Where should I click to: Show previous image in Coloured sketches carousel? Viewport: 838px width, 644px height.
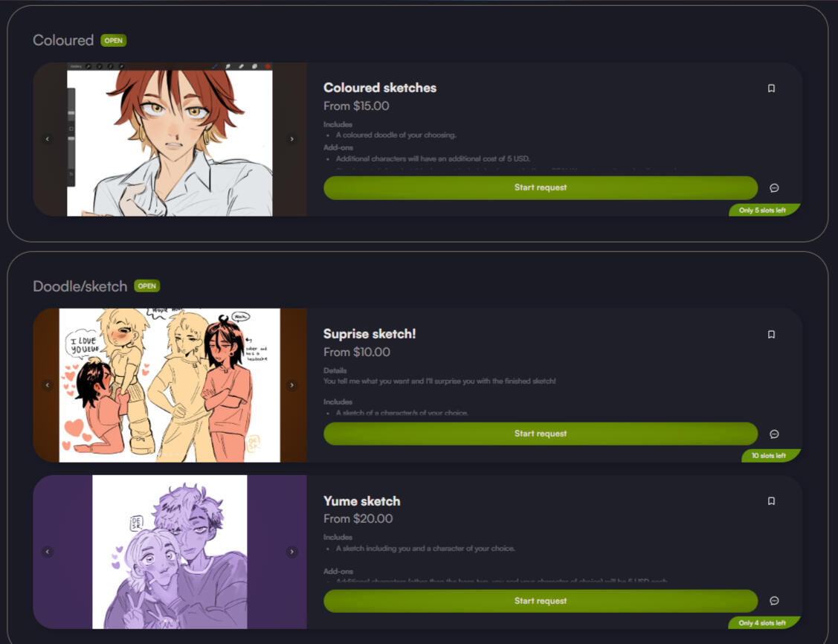coord(48,139)
